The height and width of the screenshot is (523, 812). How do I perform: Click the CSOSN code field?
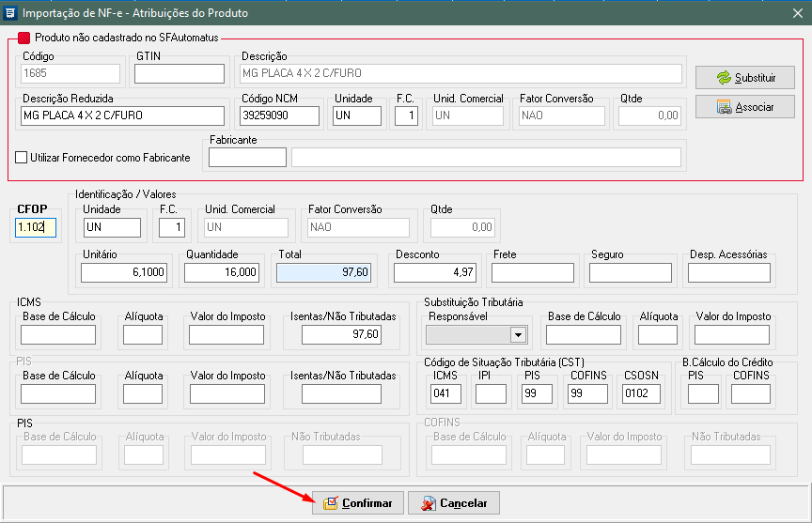pos(641,393)
